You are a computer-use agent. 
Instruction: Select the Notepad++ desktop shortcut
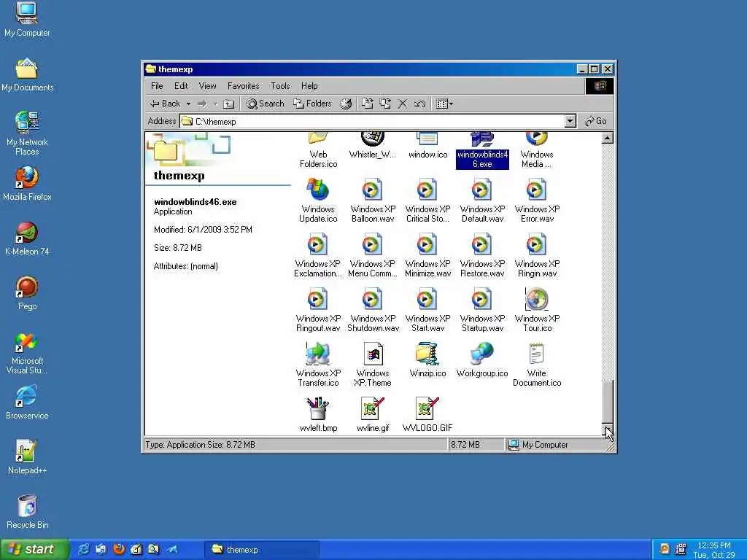27,457
